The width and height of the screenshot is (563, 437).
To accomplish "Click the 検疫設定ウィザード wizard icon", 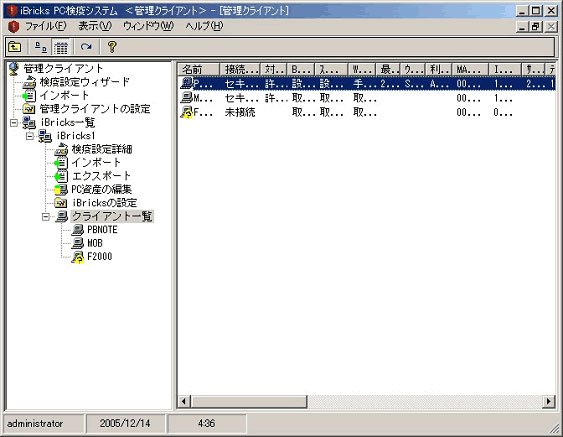I will [29, 82].
